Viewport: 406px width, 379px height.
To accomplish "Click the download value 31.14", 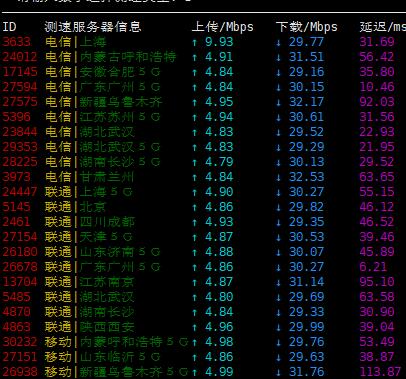I will click(x=306, y=282).
